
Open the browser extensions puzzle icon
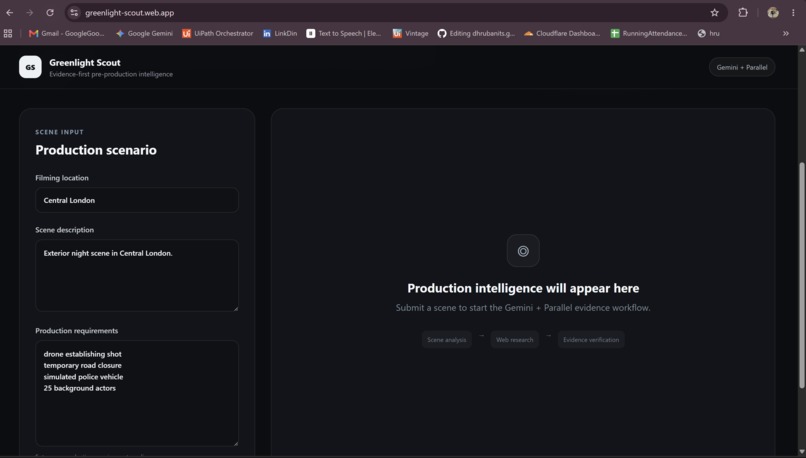[743, 13]
